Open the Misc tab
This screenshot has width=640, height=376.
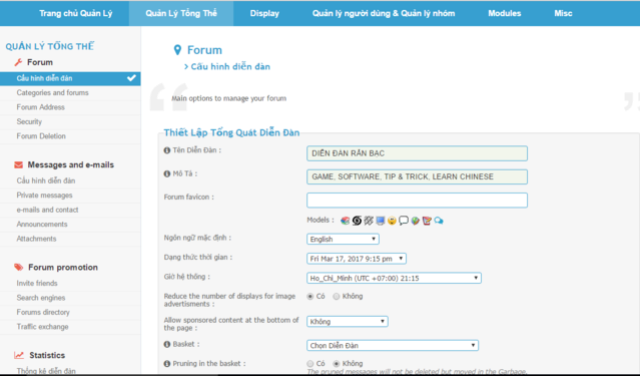[563, 13]
